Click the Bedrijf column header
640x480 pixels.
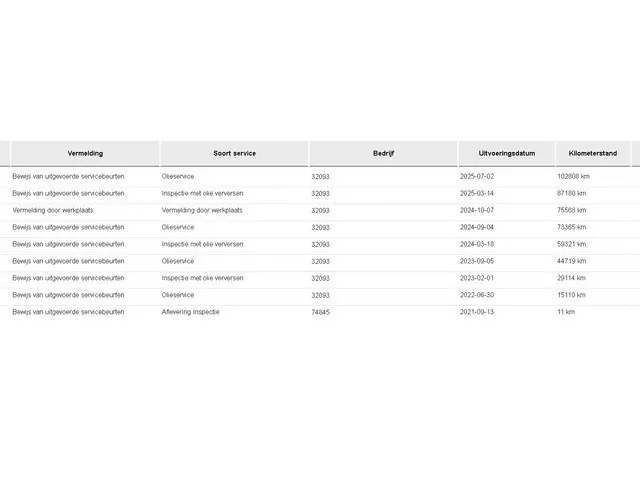click(384, 153)
